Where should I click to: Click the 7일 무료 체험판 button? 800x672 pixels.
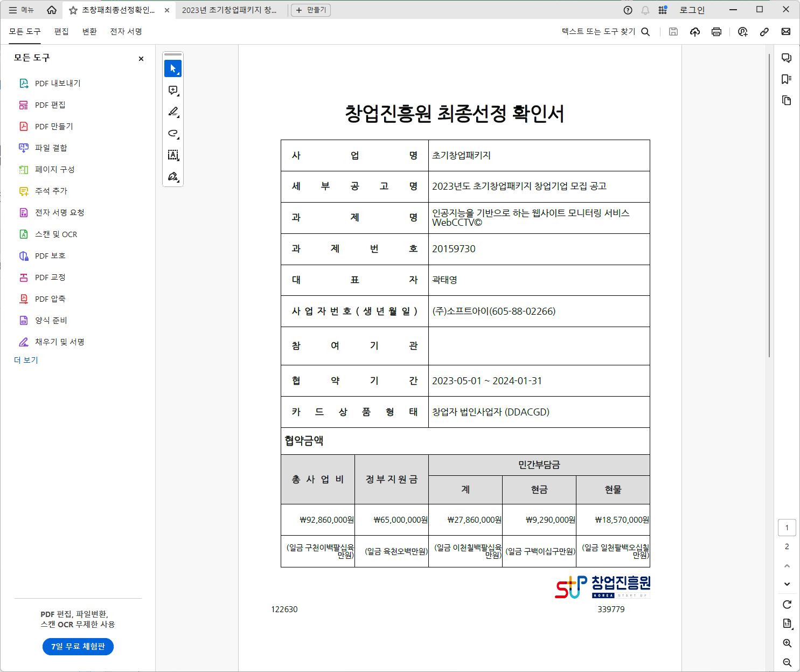click(78, 647)
